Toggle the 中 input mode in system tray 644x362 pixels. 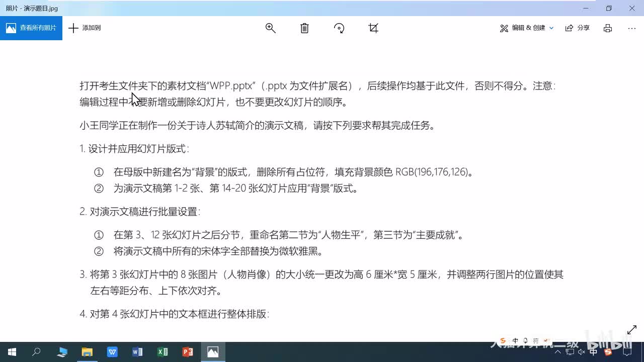pos(594,352)
